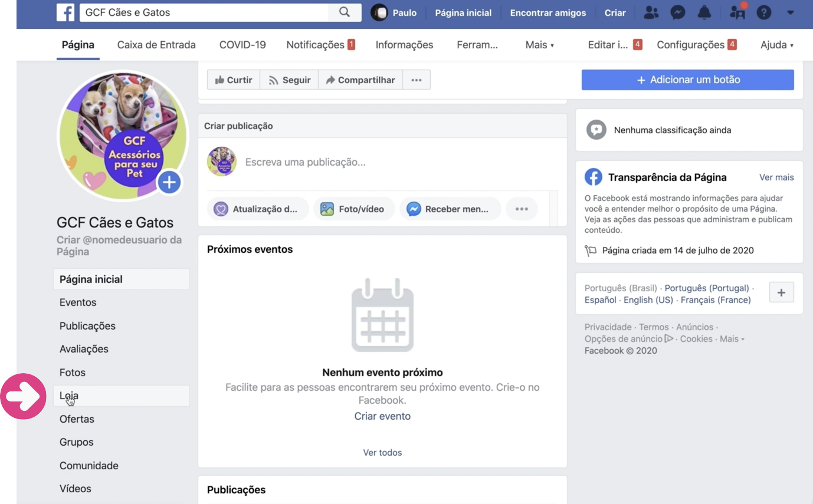Open Vídeos in the sidebar
The width and height of the screenshot is (813, 504).
(x=122, y=489)
